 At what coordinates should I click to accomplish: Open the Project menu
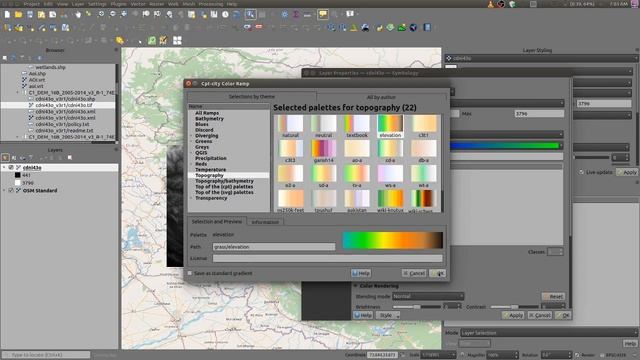(31, 4)
